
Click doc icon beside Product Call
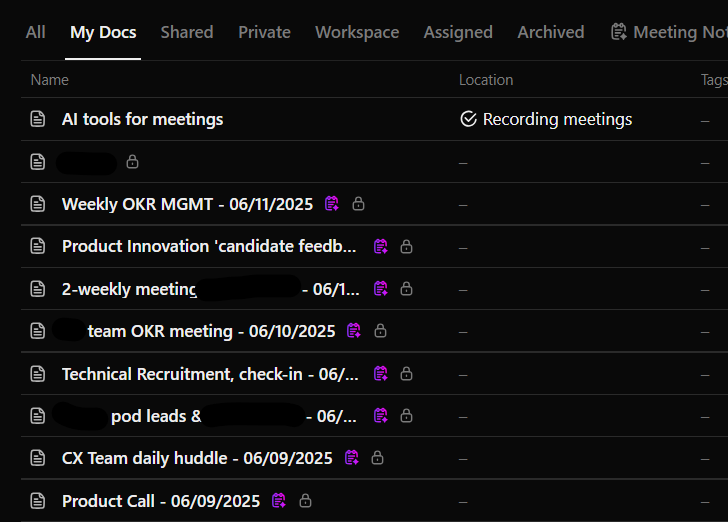click(38, 501)
